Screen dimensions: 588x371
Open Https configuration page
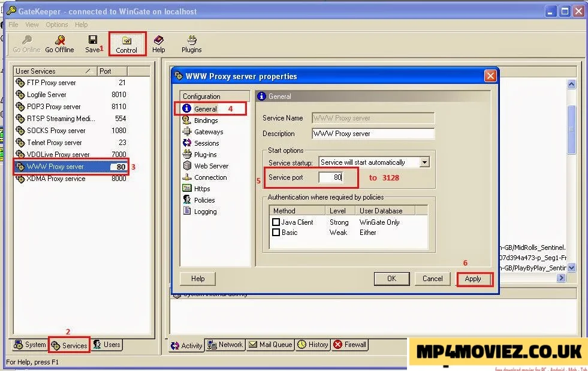pos(202,189)
